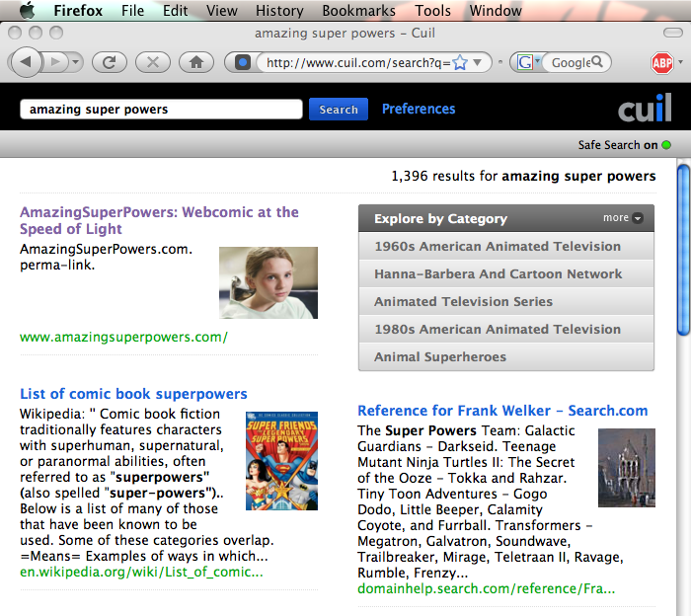Click the blue Search button
Image resolution: width=691 pixels, height=616 pixels.
click(x=339, y=110)
